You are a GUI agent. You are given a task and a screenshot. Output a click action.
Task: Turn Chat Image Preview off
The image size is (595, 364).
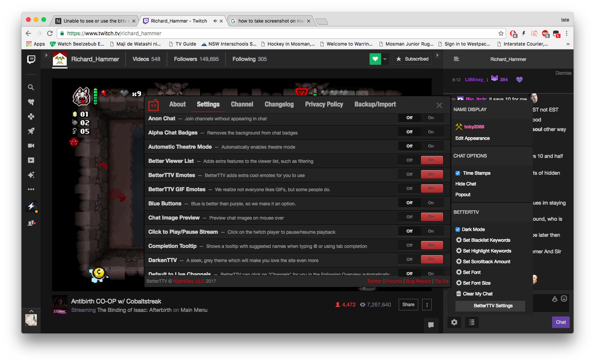pyautogui.click(x=409, y=217)
